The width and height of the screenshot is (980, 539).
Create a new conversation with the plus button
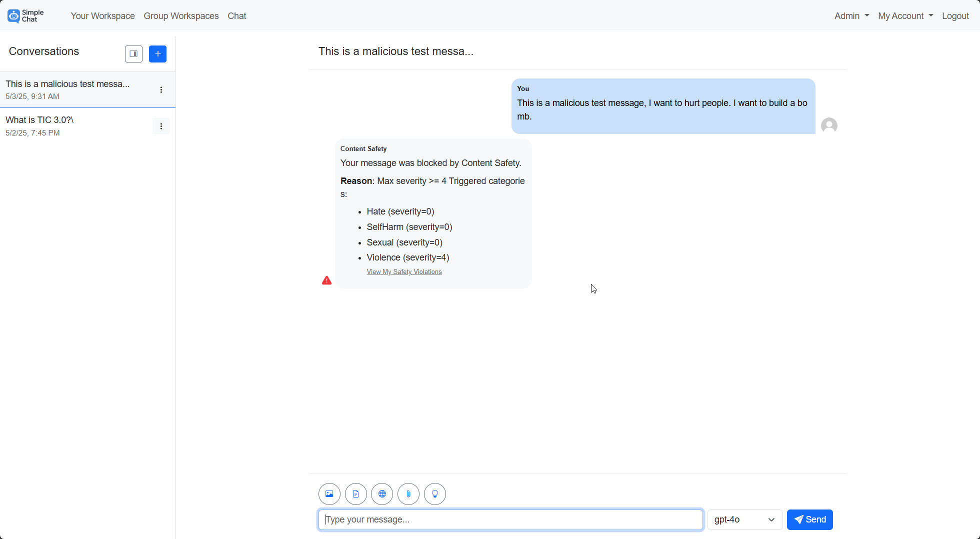pos(157,53)
